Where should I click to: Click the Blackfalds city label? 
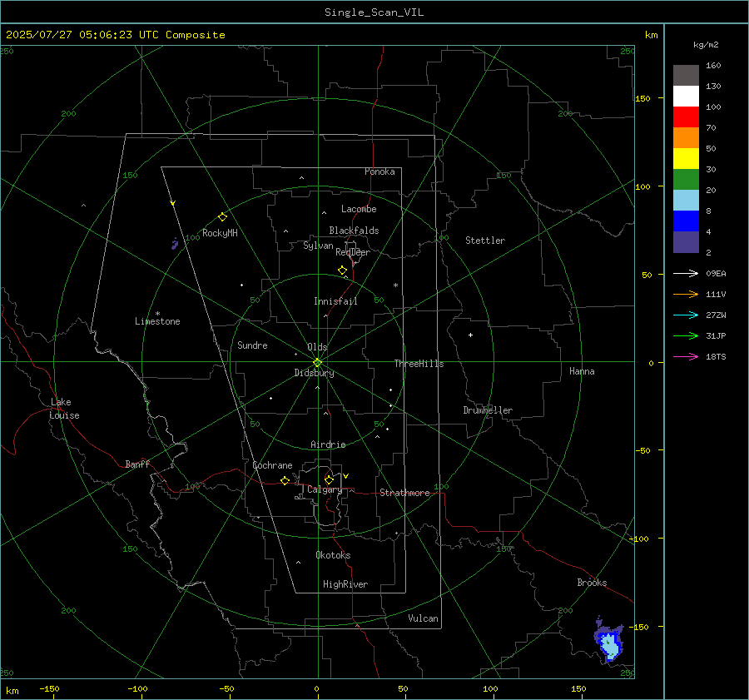click(354, 231)
